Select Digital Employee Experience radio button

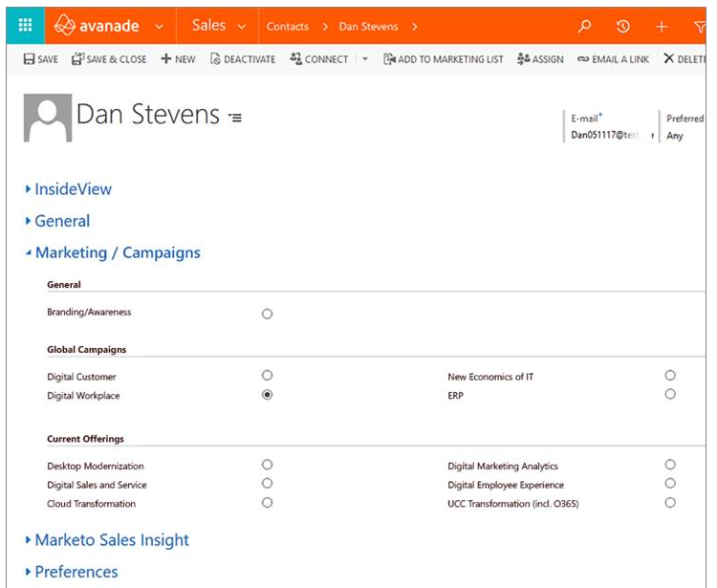coord(670,483)
